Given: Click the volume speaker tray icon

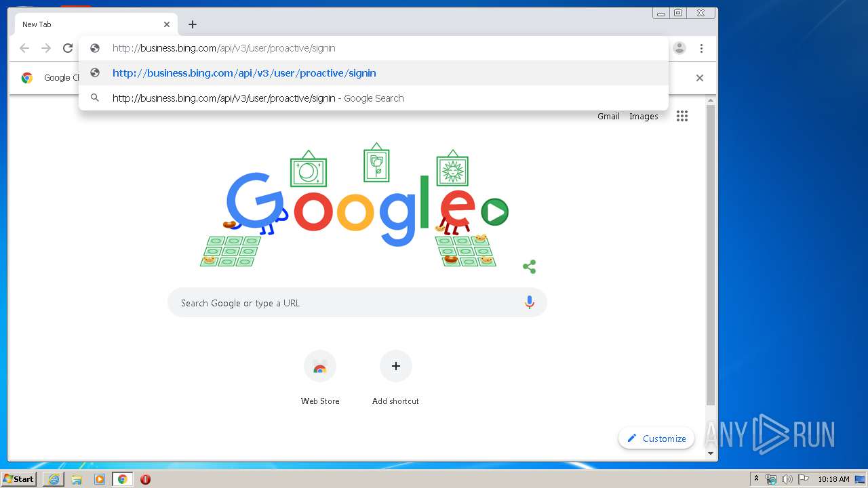Looking at the screenshot, I should (x=787, y=479).
